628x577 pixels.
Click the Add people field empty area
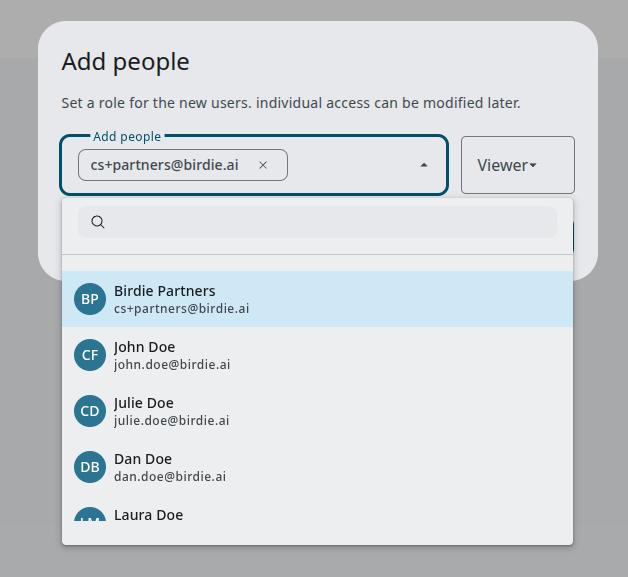[350, 165]
